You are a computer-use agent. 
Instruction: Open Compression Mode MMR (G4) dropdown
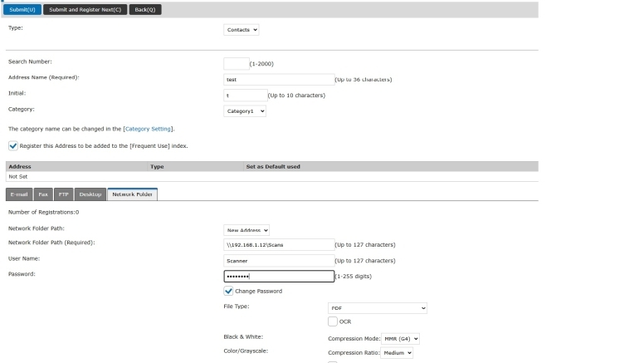click(x=402, y=338)
